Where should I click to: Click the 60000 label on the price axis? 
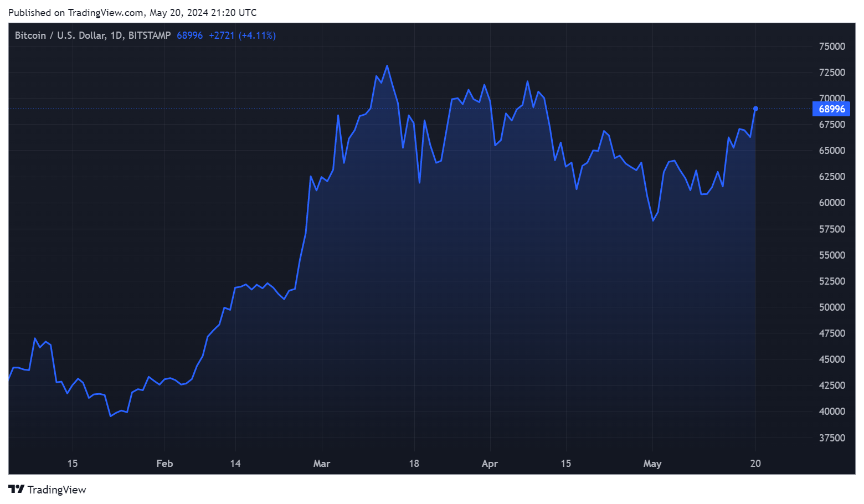point(832,203)
